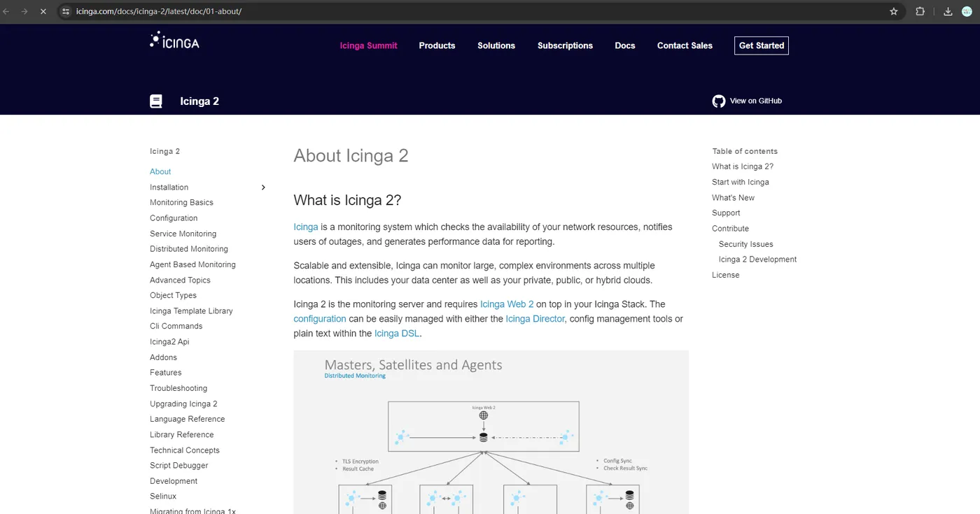980x514 pixels.
Task: Expand the Installation section chevron
Action: click(263, 187)
